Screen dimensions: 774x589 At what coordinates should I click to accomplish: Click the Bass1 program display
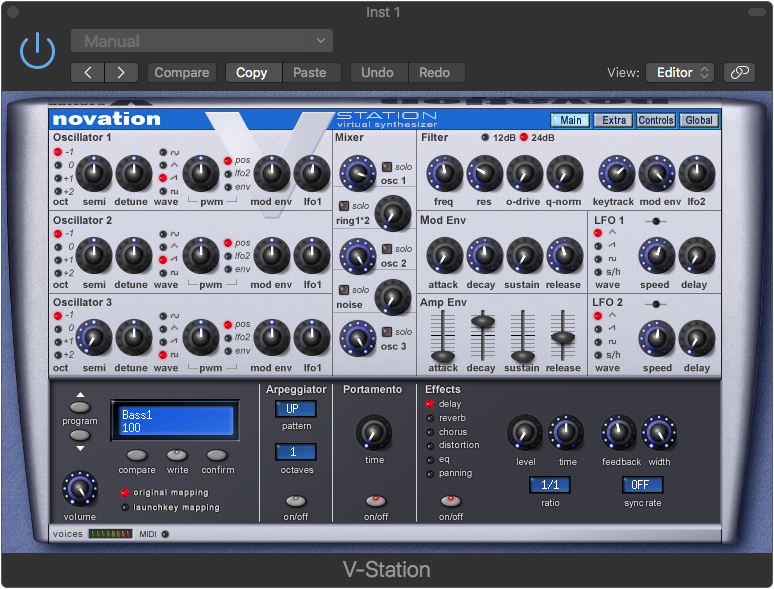175,421
